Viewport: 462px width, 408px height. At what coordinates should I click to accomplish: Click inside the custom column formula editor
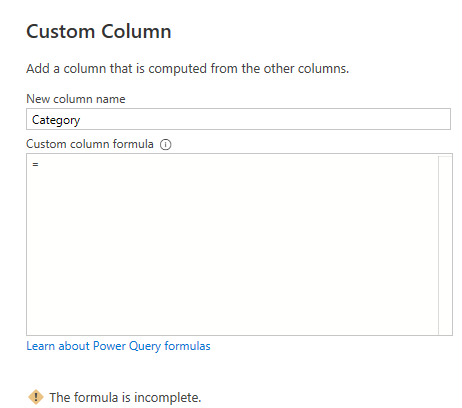point(232,244)
